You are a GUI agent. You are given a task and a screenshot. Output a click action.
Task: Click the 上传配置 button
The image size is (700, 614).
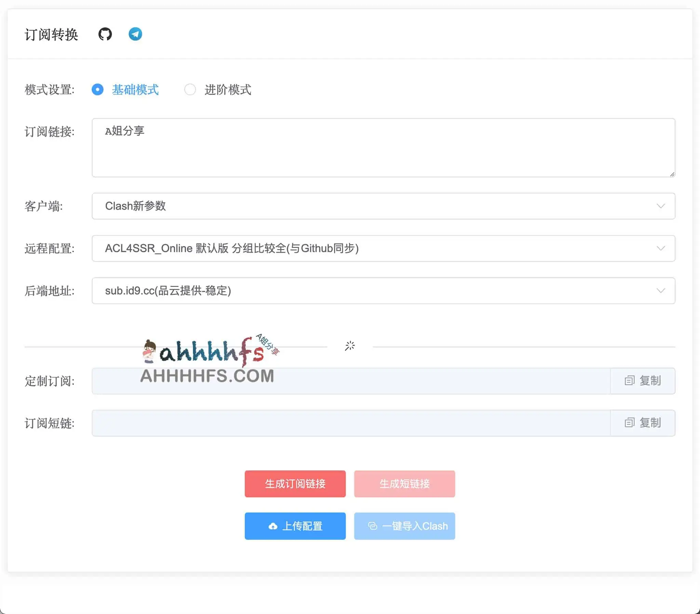pyautogui.click(x=295, y=526)
